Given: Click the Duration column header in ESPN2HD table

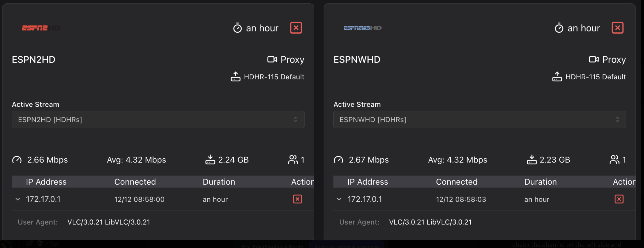Looking at the screenshot, I should click(219, 182).
